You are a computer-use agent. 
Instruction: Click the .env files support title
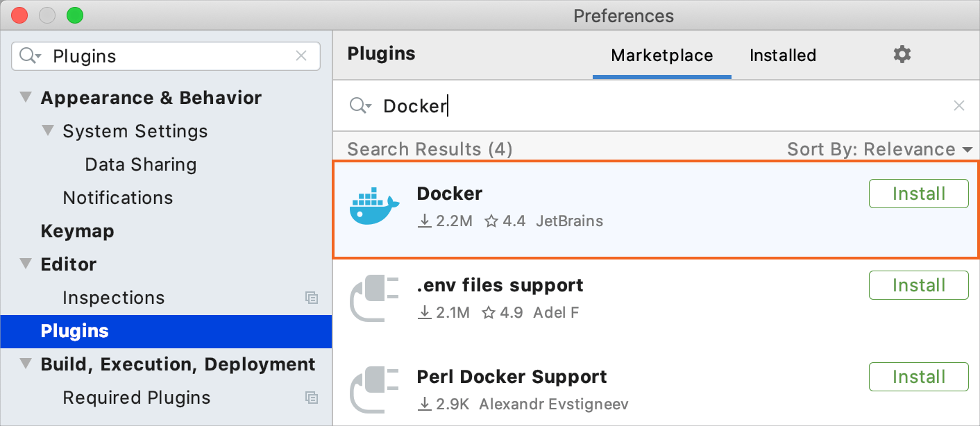click(x=500, y=285)
